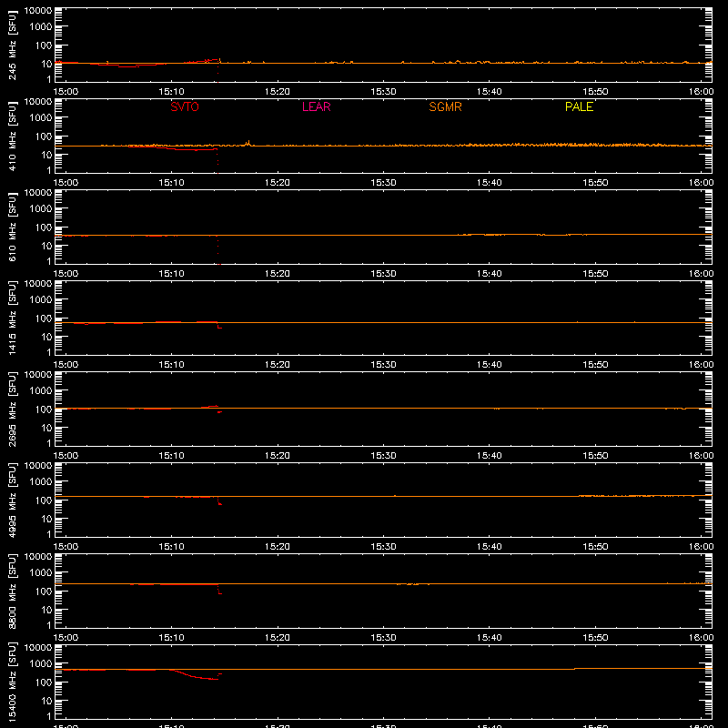Click the 15400 MHz [SFU] axis title

click(13, 682)
